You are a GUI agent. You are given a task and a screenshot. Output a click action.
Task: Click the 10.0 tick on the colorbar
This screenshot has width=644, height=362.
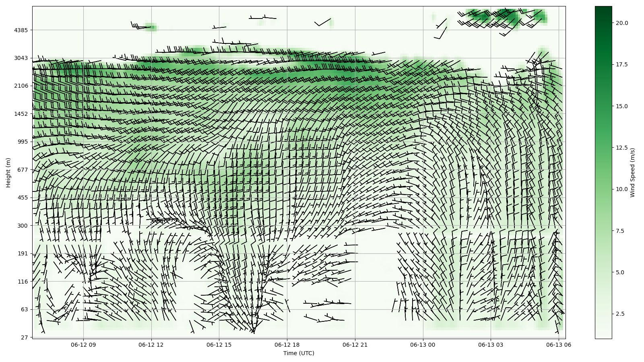click(621, 189)
